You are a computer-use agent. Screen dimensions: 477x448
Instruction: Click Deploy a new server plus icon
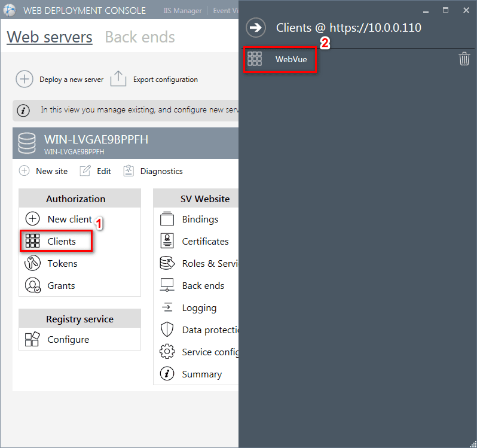24,80
